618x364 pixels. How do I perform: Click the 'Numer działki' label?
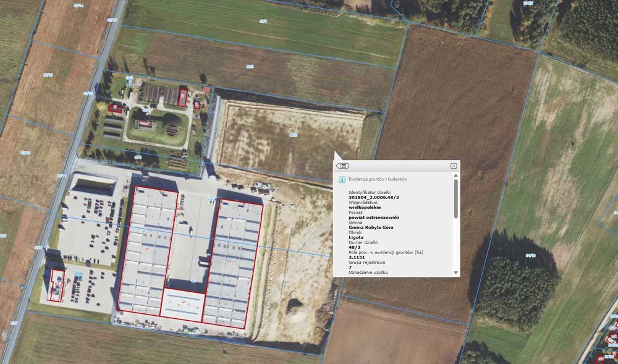(x=362, y=242)
